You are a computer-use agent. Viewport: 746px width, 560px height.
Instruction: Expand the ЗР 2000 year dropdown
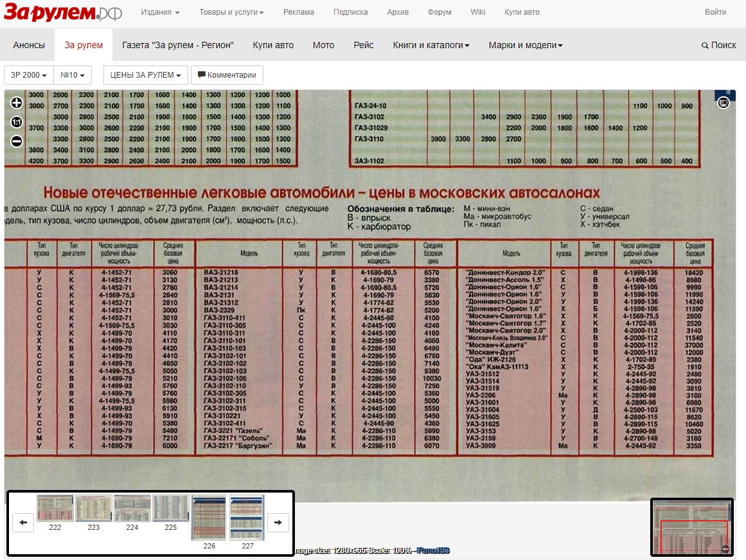[x=28, y=75]
